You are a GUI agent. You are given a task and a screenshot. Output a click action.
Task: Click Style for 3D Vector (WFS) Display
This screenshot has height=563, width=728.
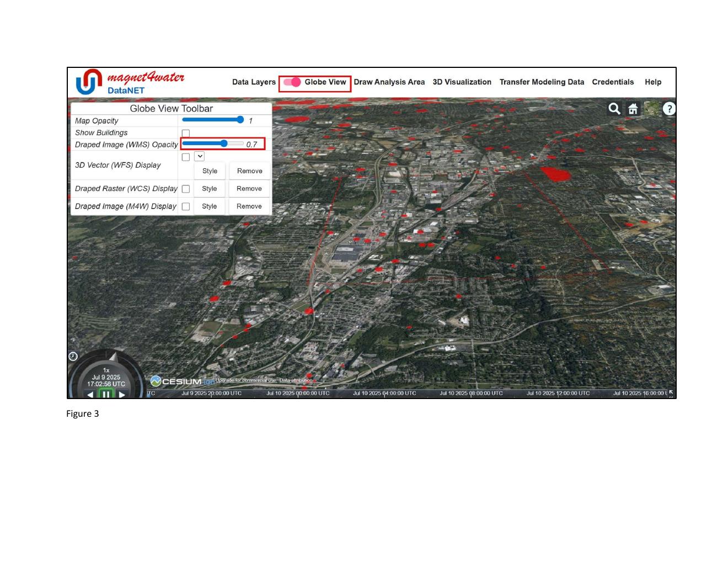[x=210, y=171]
